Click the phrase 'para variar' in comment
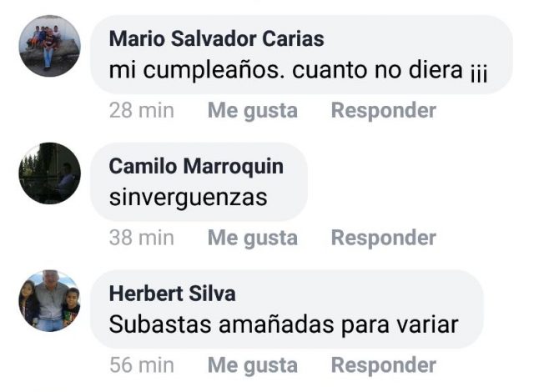The width and height of the screenshot is (559, 392). (400, 325)
